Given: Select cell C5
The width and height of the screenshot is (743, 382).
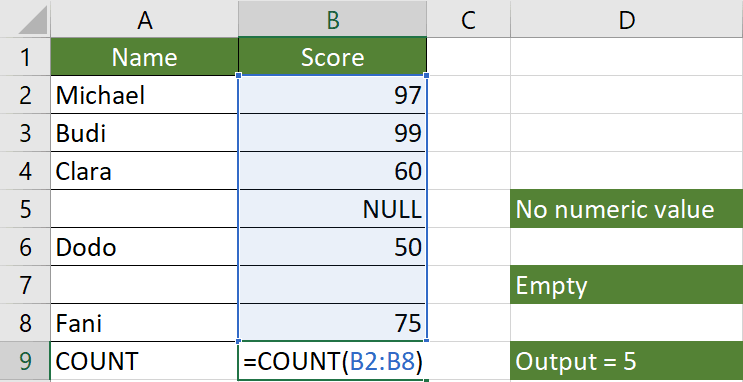Looking at the screenshot, I should (x=468, y=209).
